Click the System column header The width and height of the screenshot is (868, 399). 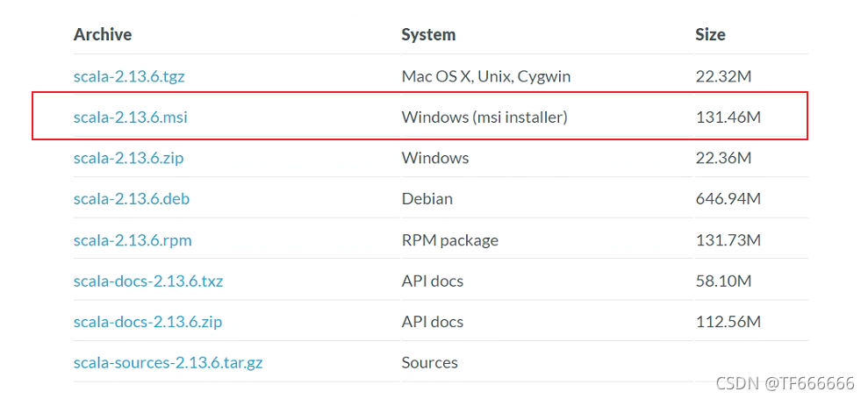click(x=428, y=35)
